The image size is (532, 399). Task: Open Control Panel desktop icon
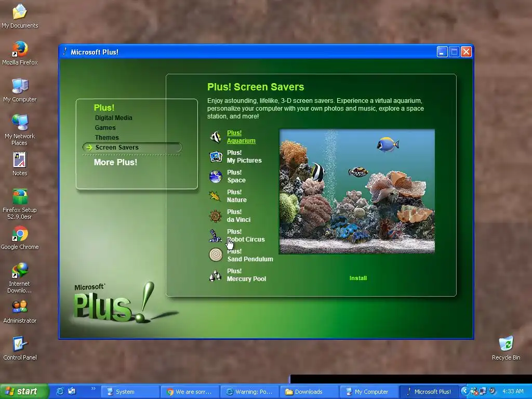(x=20, y=349)
